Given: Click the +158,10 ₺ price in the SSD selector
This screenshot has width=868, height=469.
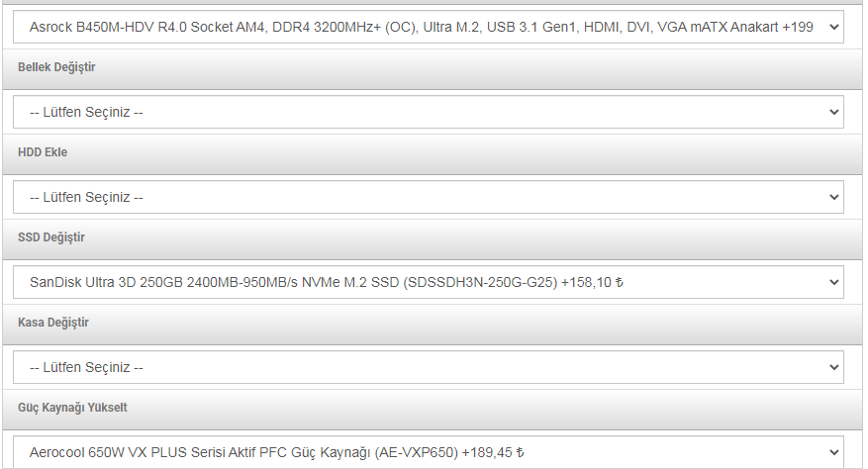Looking at the screenshot, I should click(592, 283).
